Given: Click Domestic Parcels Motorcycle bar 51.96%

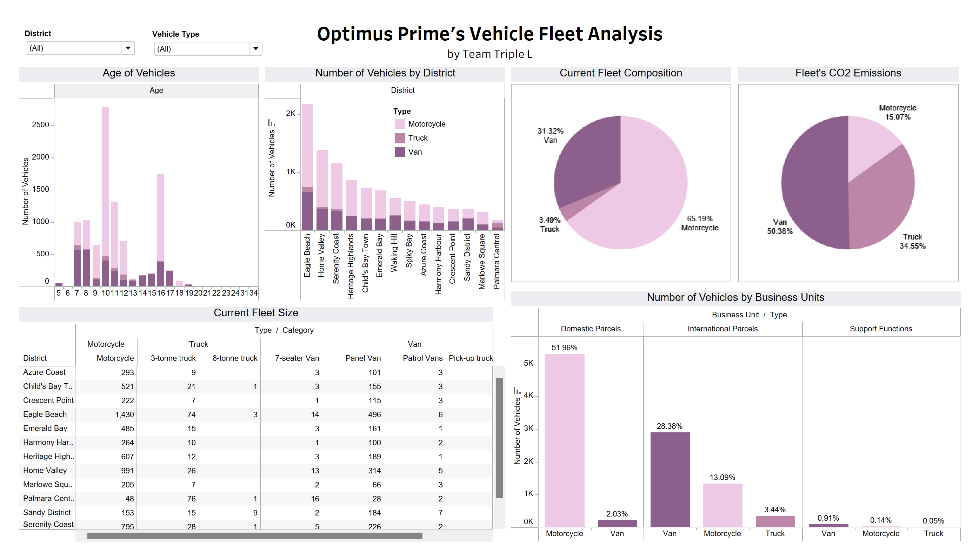Looking at the screenshot, I should point(565,440).
